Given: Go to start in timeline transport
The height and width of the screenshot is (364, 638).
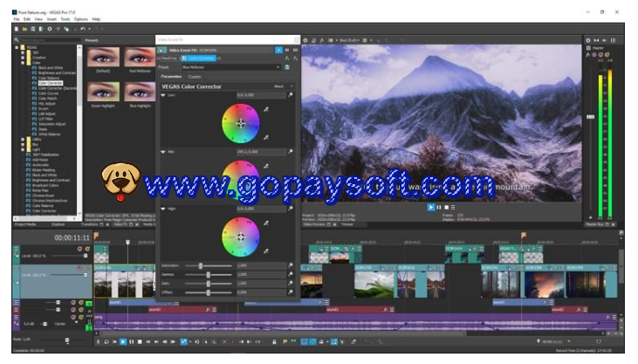Looking at the screenshot, I should click(x=148, y=342).
